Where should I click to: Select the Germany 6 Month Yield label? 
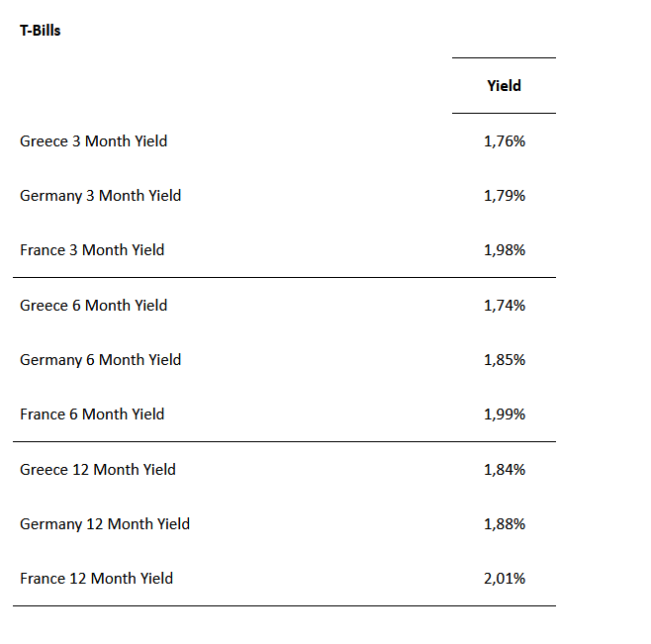click(x=100, y=360)
